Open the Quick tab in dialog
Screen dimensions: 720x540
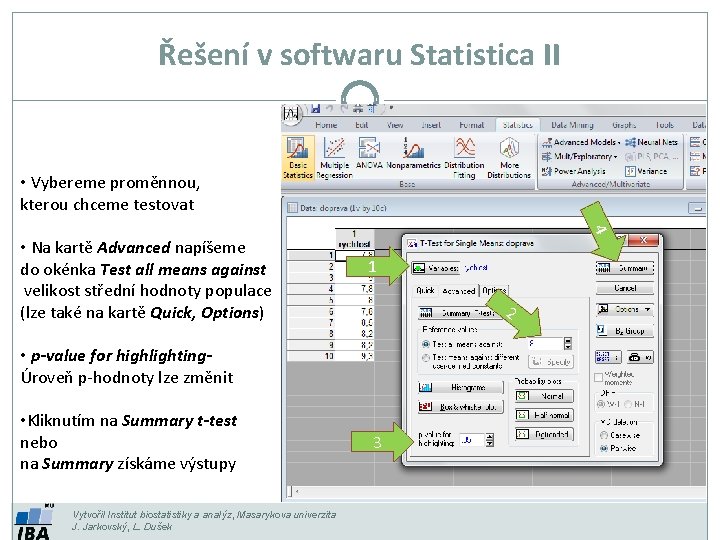tap(425, 290)
